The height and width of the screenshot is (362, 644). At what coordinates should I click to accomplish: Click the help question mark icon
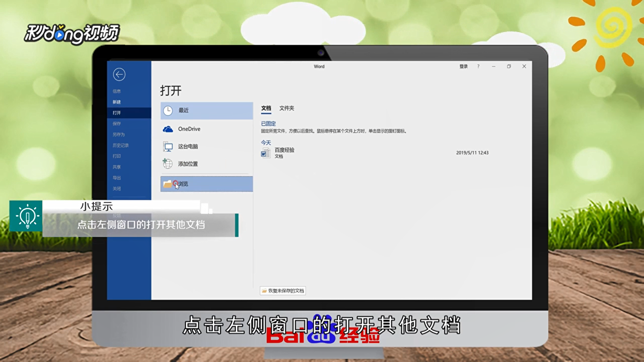click(478, 66)
